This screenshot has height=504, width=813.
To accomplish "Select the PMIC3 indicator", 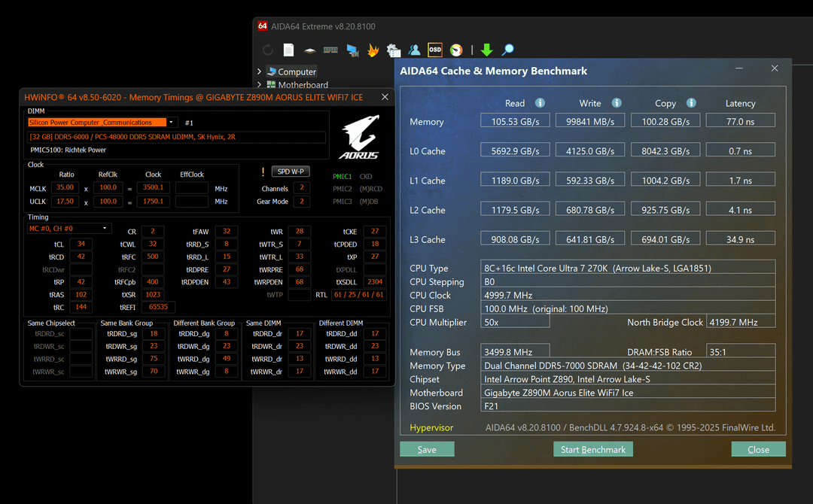I will [343, 202].
